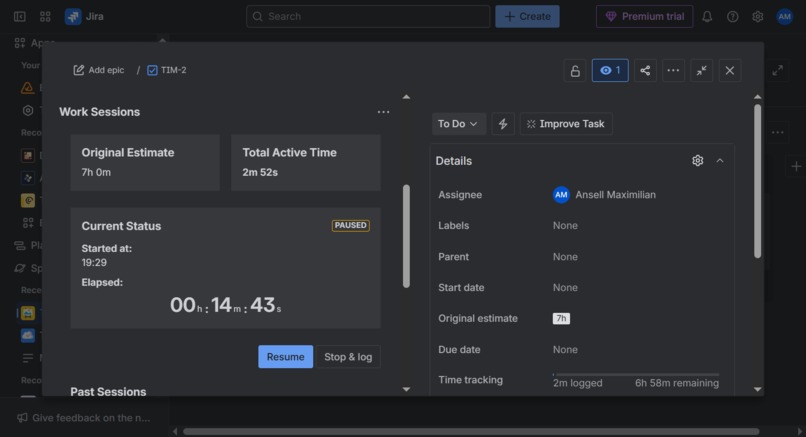Click the collapse dialog arrows icon
The image size is (806, 437).
pos(702,70)
